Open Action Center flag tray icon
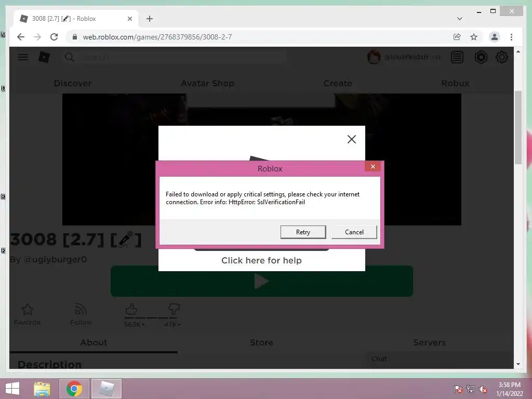This screenshot has width=532, height=399. [x=458, y=389]
